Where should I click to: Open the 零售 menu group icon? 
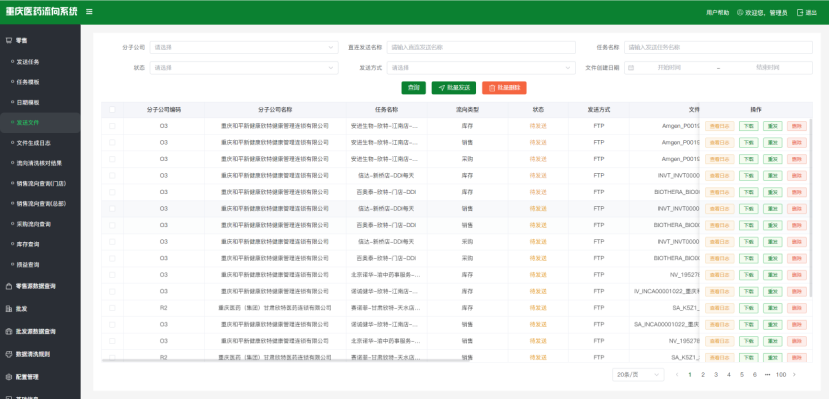click(8, 40)
